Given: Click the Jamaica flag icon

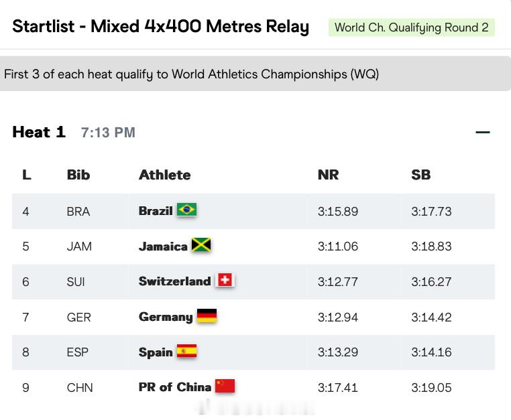Looking at the screenshot, I should point(201,245).
